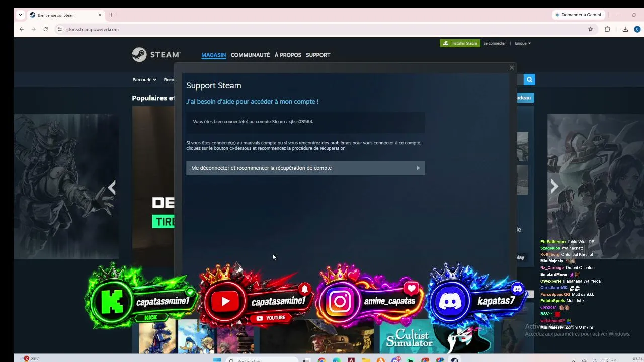Go back in browser history
Image resolution: width=644 pixels, height=362 pixels.
point(22,29)
